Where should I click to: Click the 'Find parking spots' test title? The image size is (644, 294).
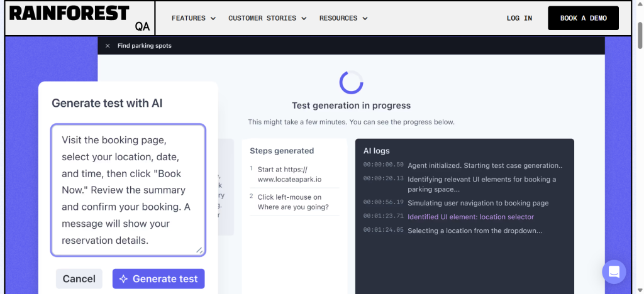tap(145, 46)
